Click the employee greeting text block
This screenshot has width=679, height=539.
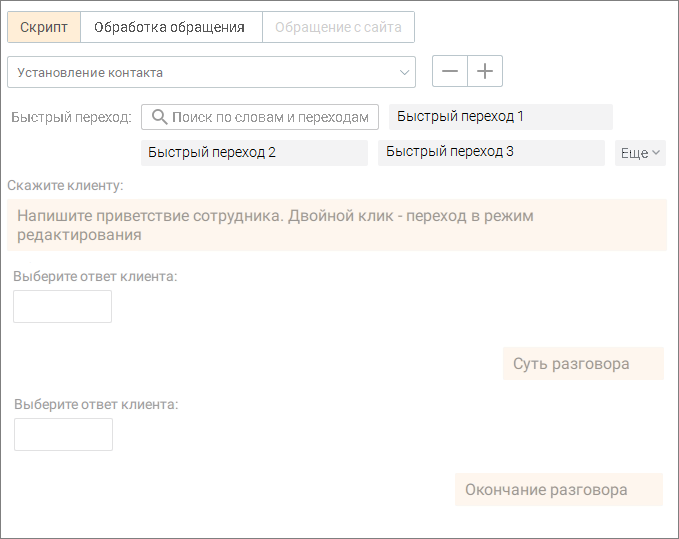336,225
